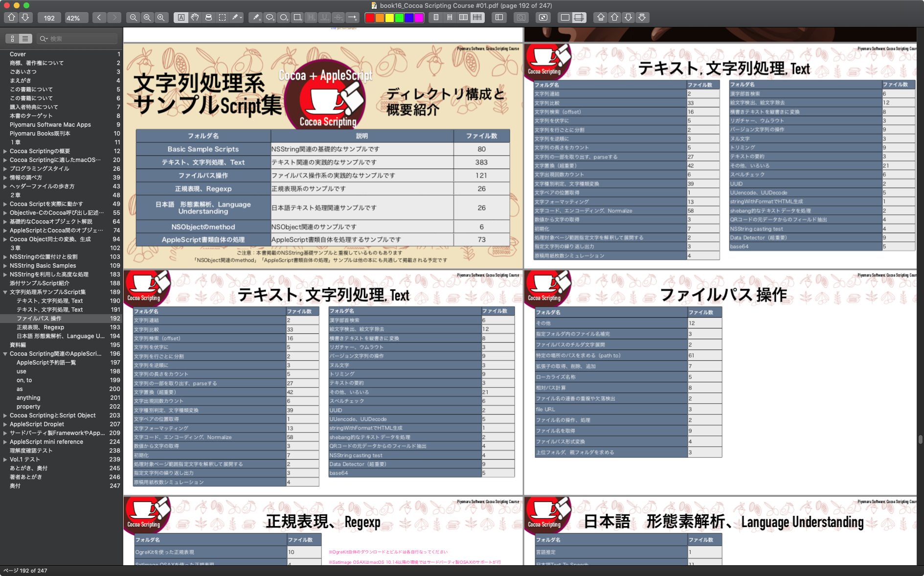The image size is (924, 576).
Task: Add an underline markup annotation
Action: click(x=324, y=18)
